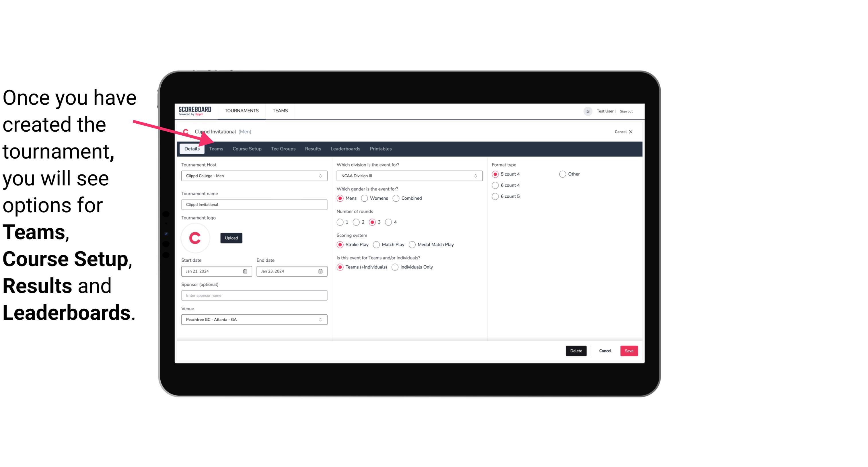Click the TOURNAMENTS navigation icon
The width and height of the screenshot is (868, 467).
pyautogui.click(x=241, y=110)
